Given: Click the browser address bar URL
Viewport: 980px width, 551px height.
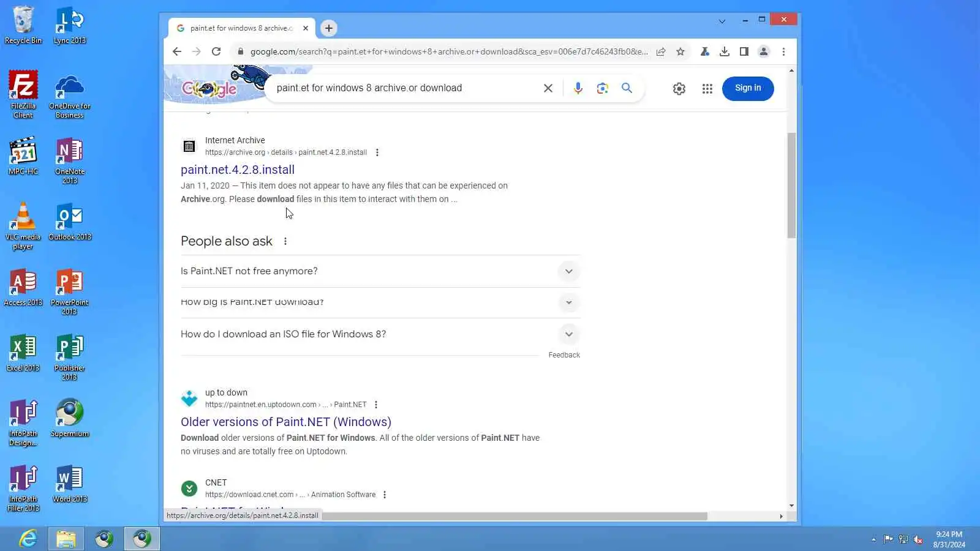Looking at the screenshot, I should tap(449, 52).
